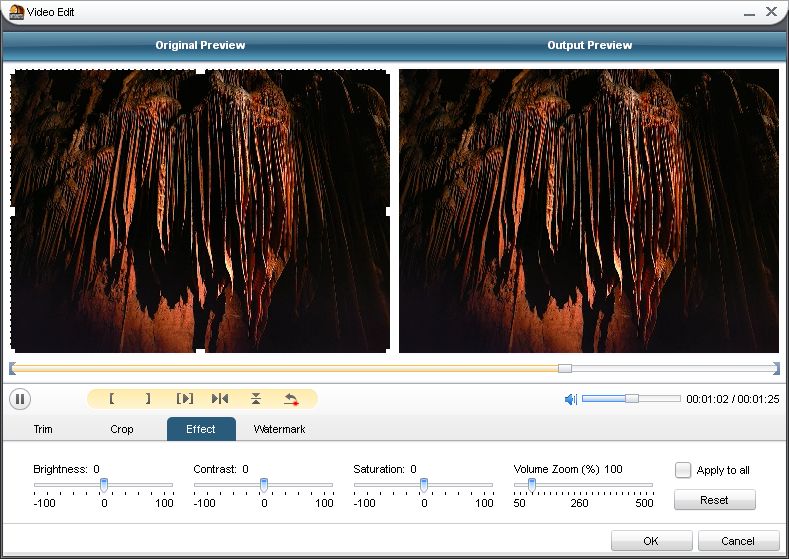Click the Volume Zoom (%) 100 label
789x559 pixels.
tap(568, 469)
